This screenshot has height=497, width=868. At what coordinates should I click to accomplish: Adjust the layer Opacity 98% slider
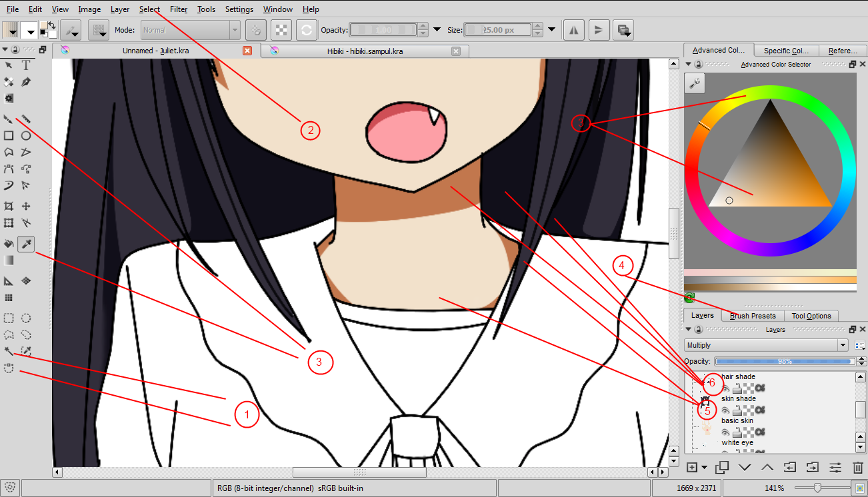click(785, 361)
